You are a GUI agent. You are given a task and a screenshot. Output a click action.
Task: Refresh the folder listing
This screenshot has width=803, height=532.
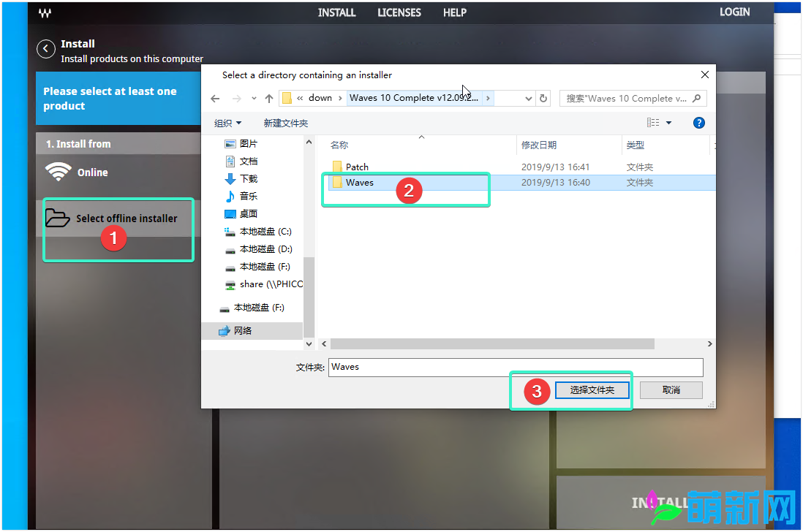tap(543, 98)
